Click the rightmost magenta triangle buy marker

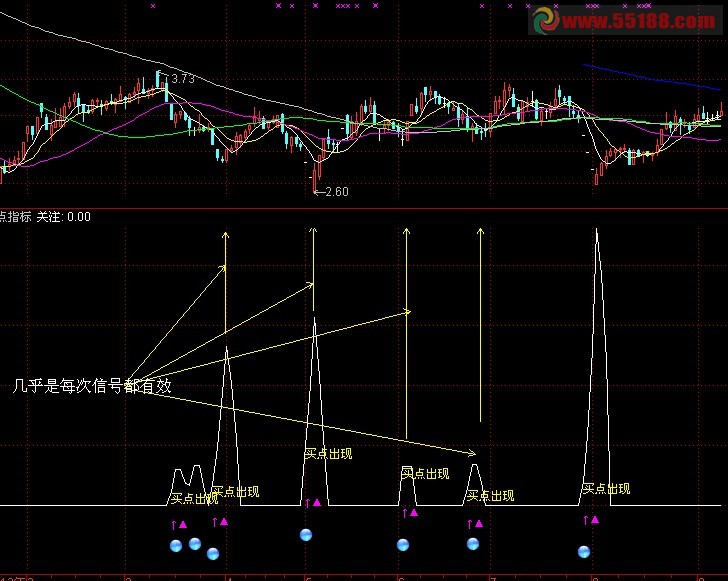pyautogui.click(x=595, y=520)
